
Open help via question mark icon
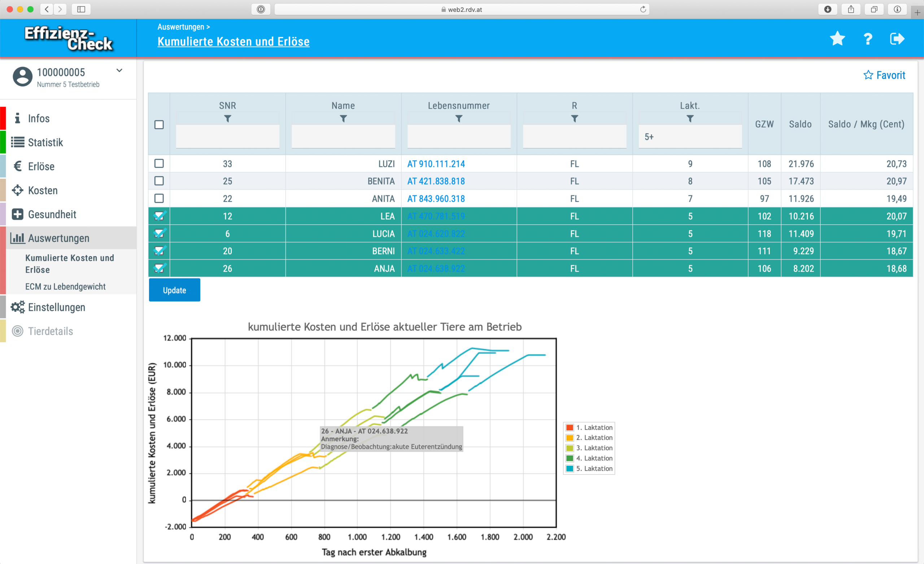[867, 39]
